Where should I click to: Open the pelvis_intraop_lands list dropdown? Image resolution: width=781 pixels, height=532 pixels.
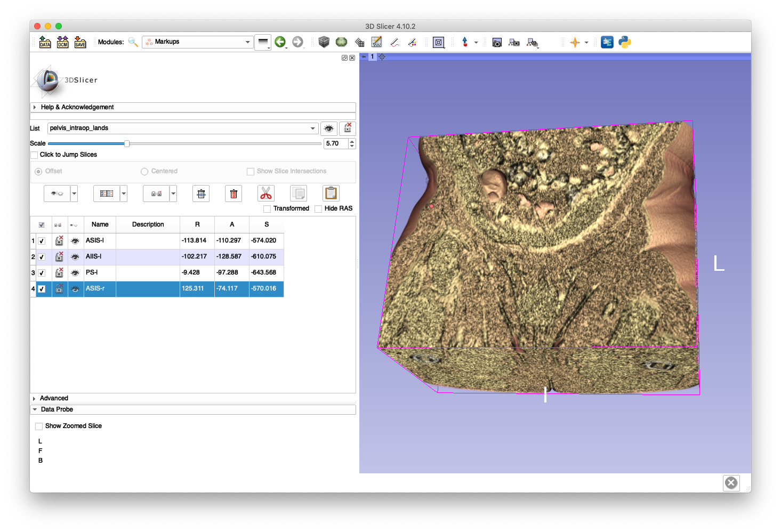tap(182, 128)
